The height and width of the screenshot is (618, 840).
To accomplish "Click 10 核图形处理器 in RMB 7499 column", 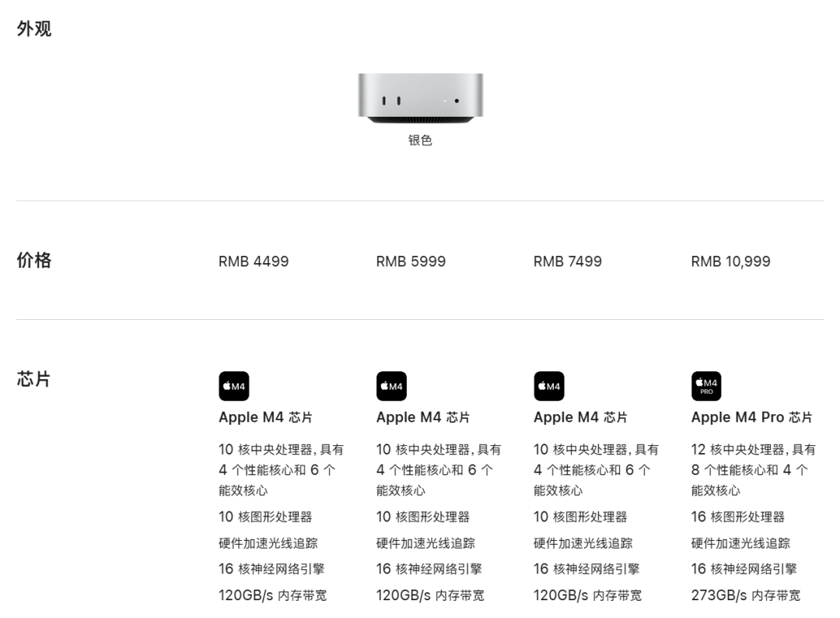I will point(580,517).
